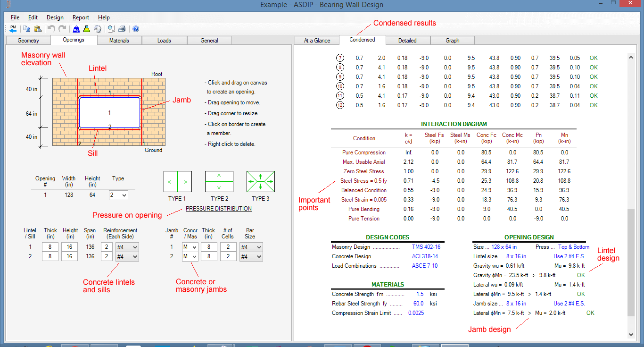This screenshot has width=644, height=347.
Task: Click Jamb 1 number of cells field
Action: tap(228, 247)
